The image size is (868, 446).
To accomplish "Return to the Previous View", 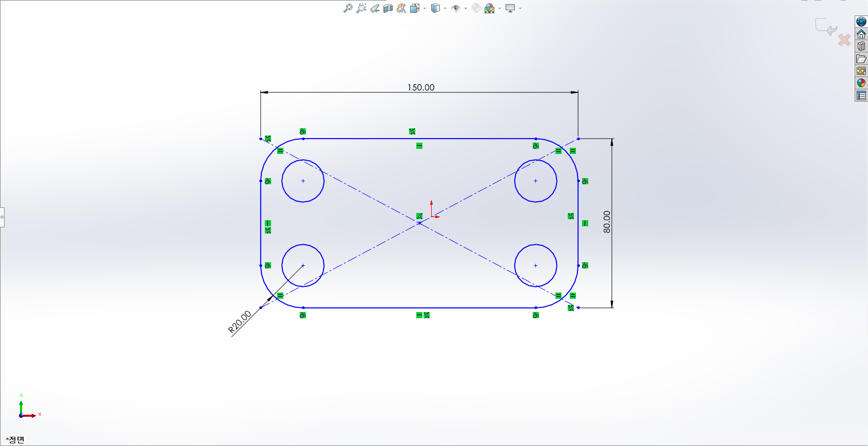I will click(x=375, y=8).
